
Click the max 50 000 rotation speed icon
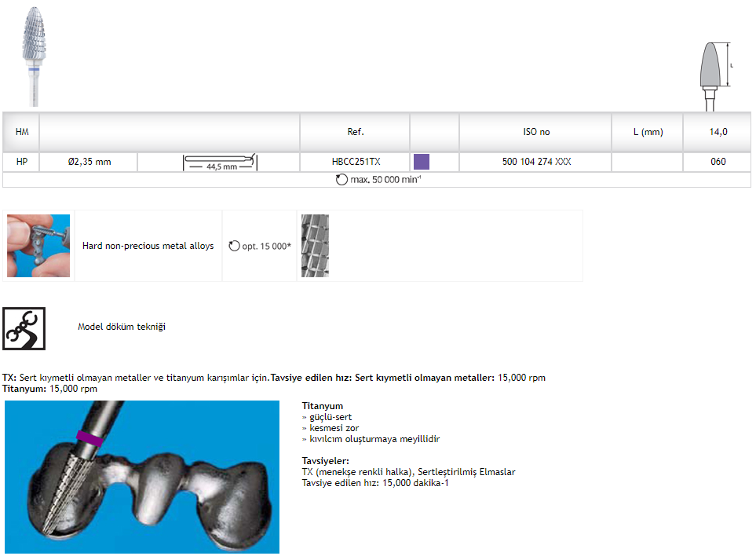(341, 180)
